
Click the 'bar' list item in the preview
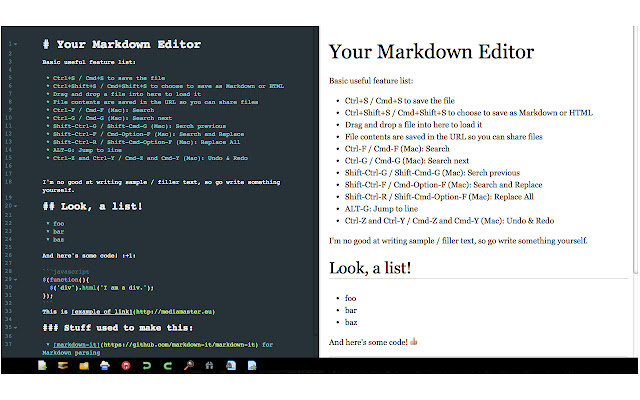point(351,310)
